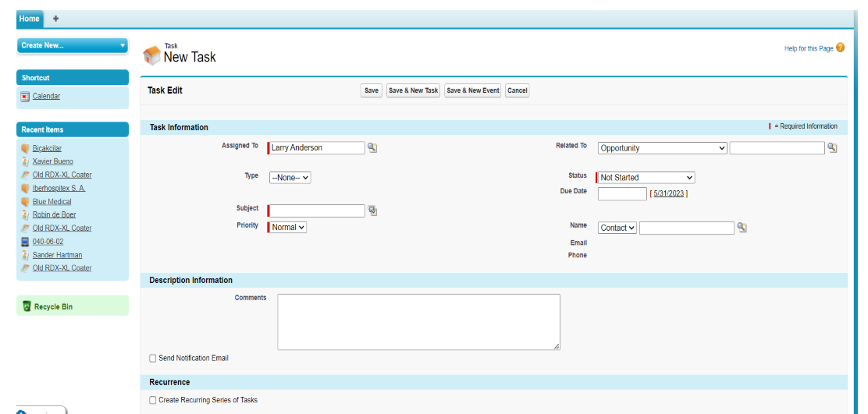Click the 5/31/2023 date link

click(x=668, y=194)
